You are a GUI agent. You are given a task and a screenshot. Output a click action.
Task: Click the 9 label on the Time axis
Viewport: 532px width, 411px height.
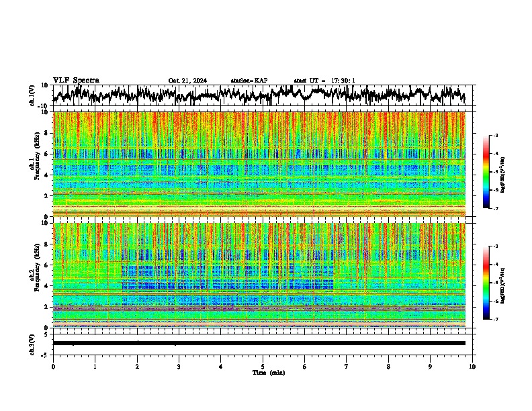(430, 367)
